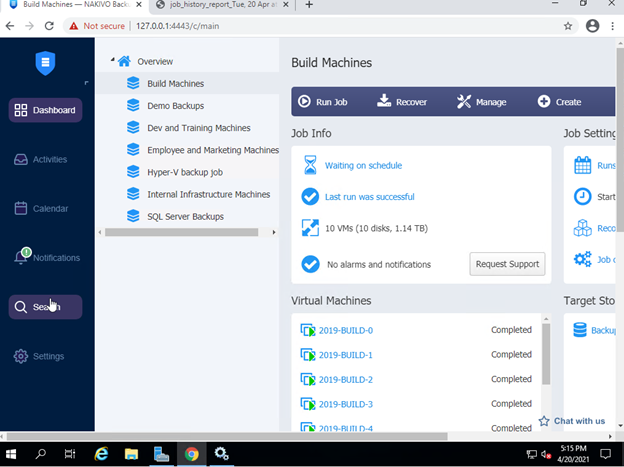Open the Windows notification center

click(x=605, y=454)
